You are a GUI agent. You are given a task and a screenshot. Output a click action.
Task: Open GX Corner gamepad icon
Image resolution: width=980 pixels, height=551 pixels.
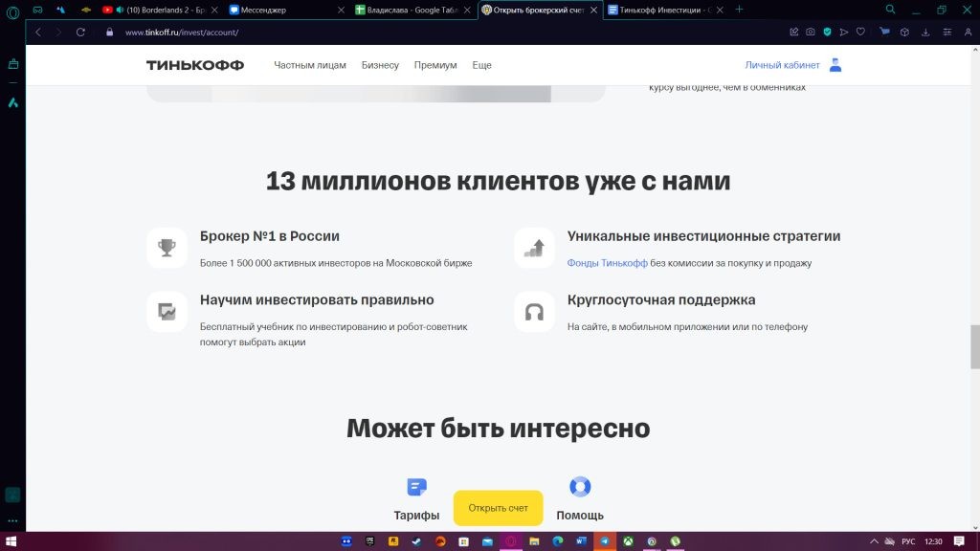coord(38,10)
